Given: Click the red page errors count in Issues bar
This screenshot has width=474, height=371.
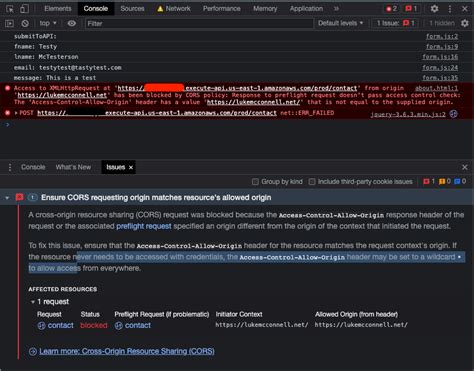Looking at the screenshot, I should 429,181.
